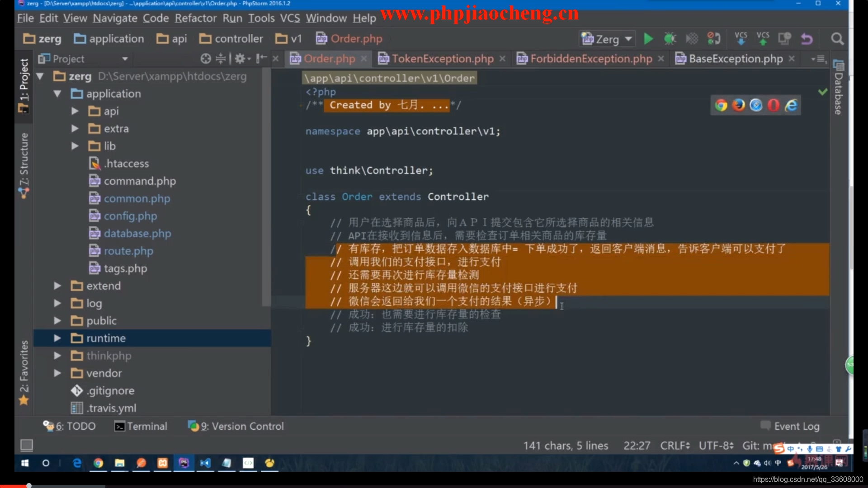Click the Windows Start button

pyautogui.click(x=25, y=463)
